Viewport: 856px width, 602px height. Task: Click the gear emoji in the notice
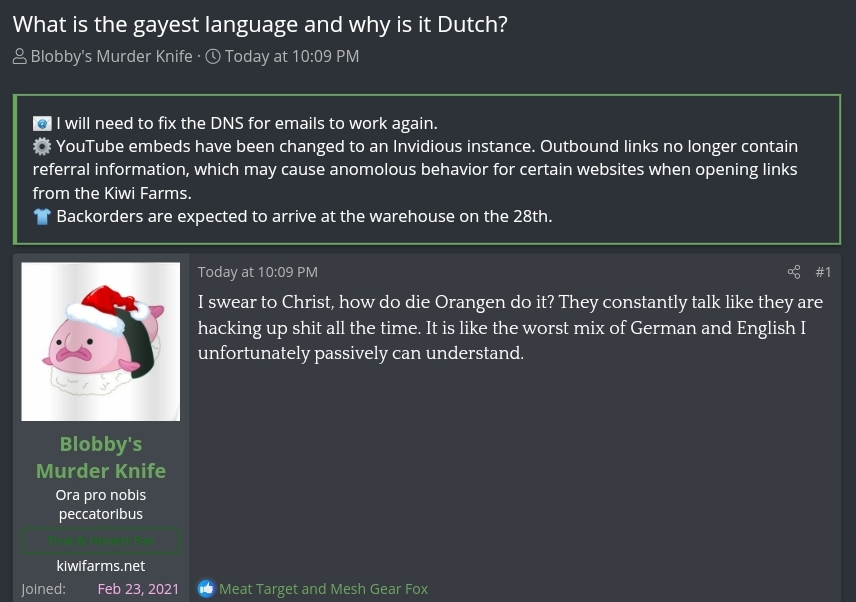pos(42,147)
